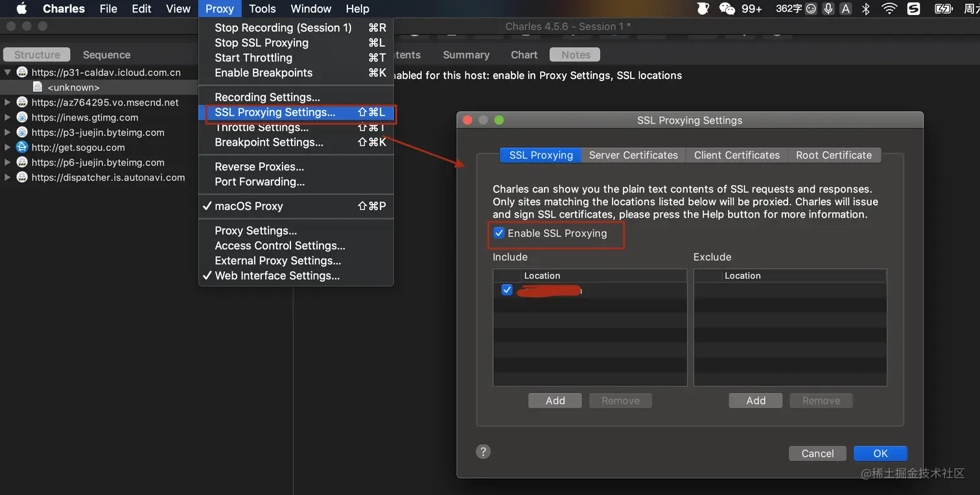Open Reverse Proxies... menu item
The image size is (980, 495).
point(296,167)
